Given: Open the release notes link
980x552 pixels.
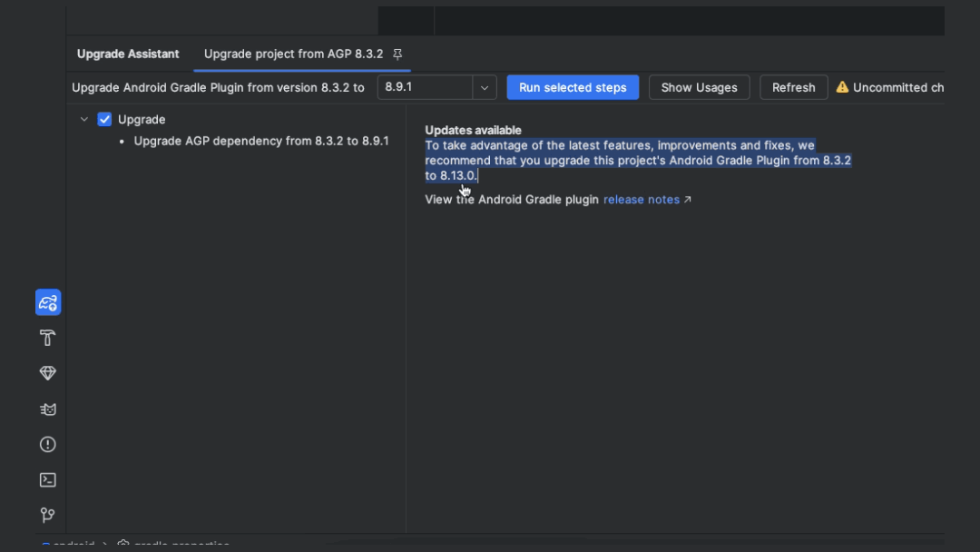Looking at the screenshot, I should [x=641, y=199].
